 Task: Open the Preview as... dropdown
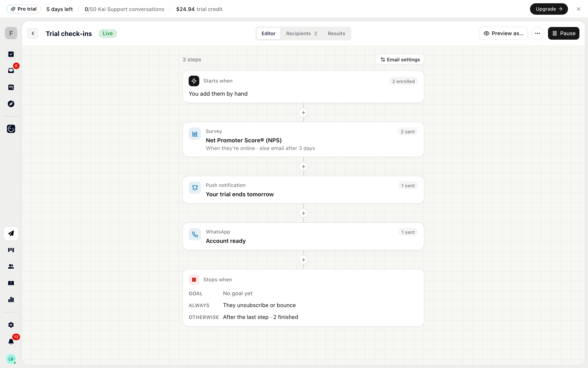pos(503,33)
